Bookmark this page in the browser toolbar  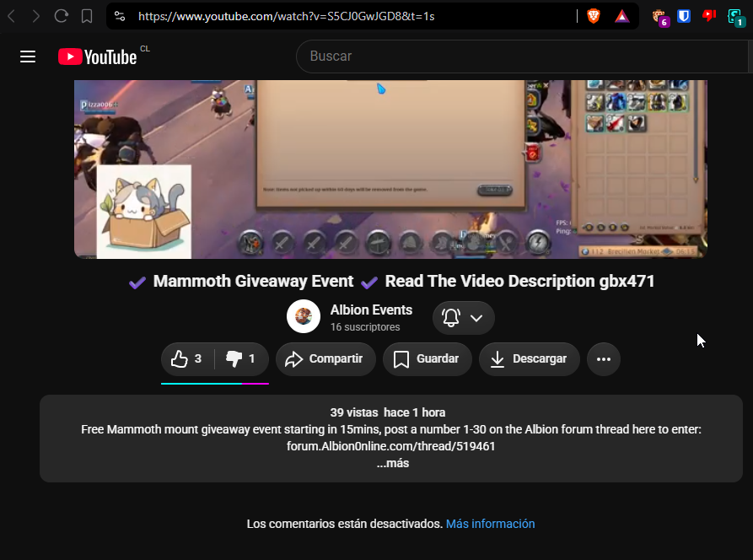tap(87, 16)
